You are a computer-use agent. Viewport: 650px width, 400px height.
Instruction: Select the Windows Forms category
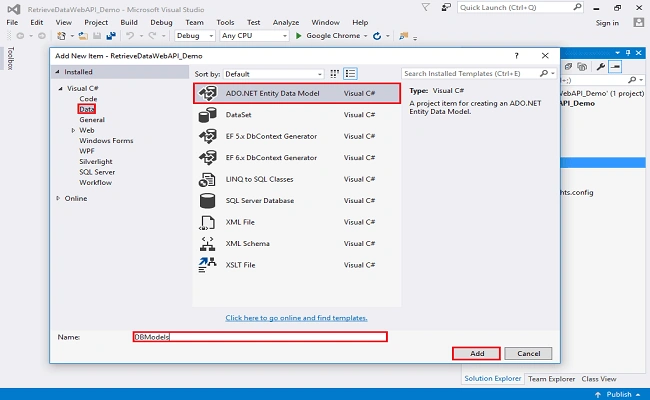coord(106,141)
